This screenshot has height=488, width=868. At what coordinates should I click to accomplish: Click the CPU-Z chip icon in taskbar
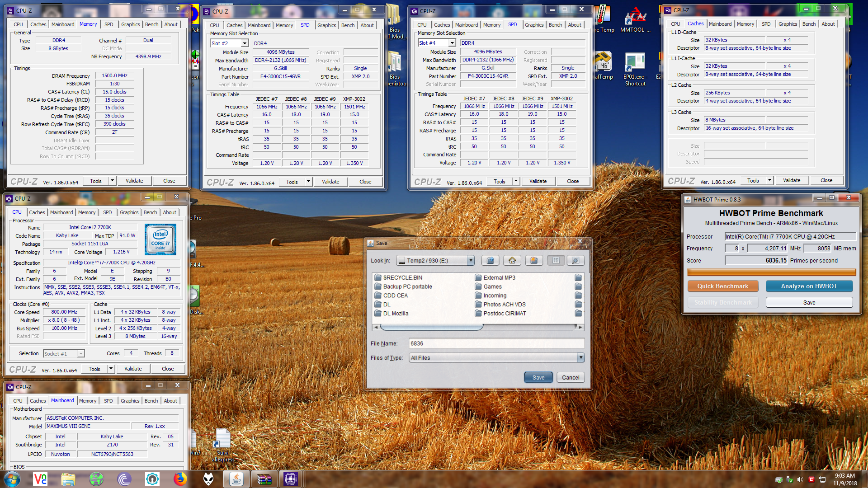(291, 479)
